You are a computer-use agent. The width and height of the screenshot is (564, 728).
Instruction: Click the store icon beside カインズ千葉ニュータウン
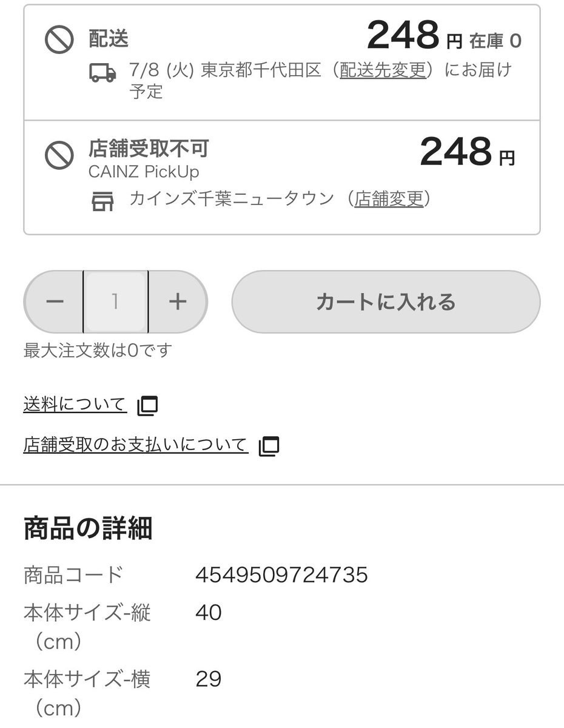[102, 201]
